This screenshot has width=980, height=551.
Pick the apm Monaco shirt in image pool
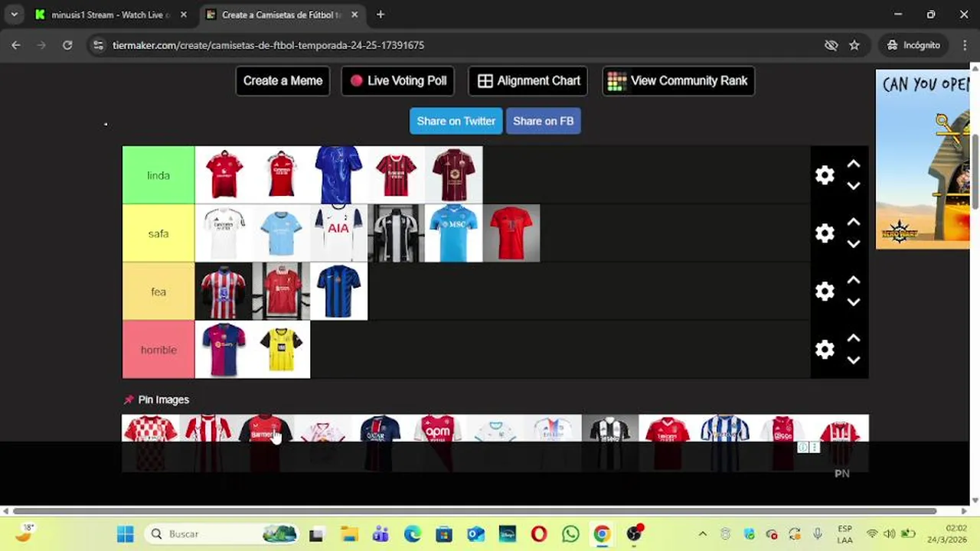tap(438, 443)
